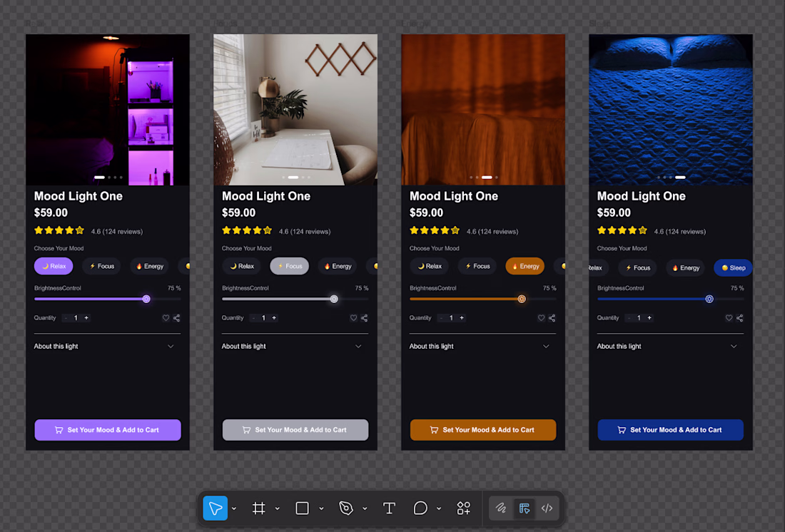
Task: Open Move tool options dropdown arrow
Action: click(234, 508)
